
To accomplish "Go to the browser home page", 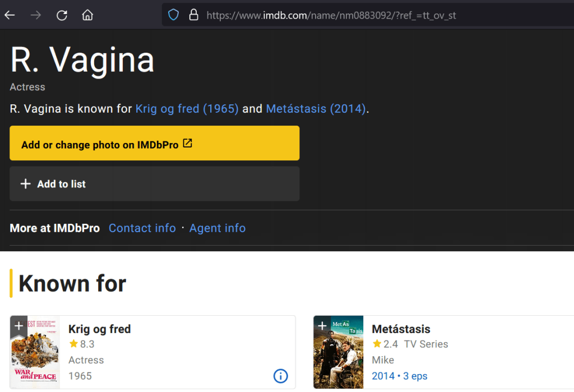I will 87,15.
